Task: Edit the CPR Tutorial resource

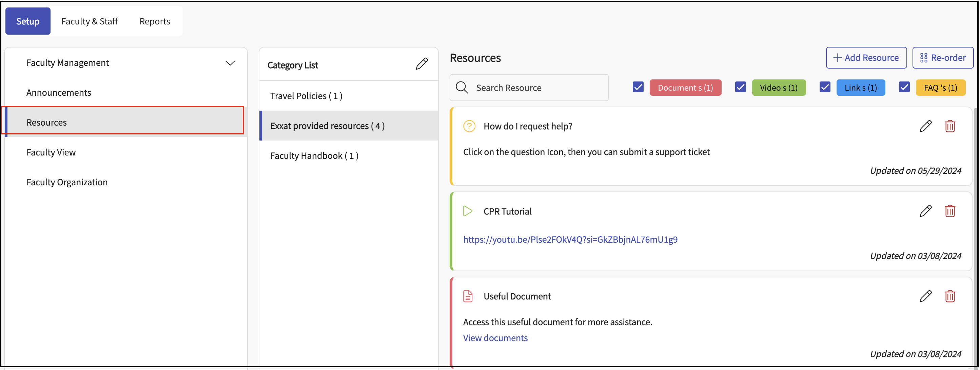Action: [925, 211]
